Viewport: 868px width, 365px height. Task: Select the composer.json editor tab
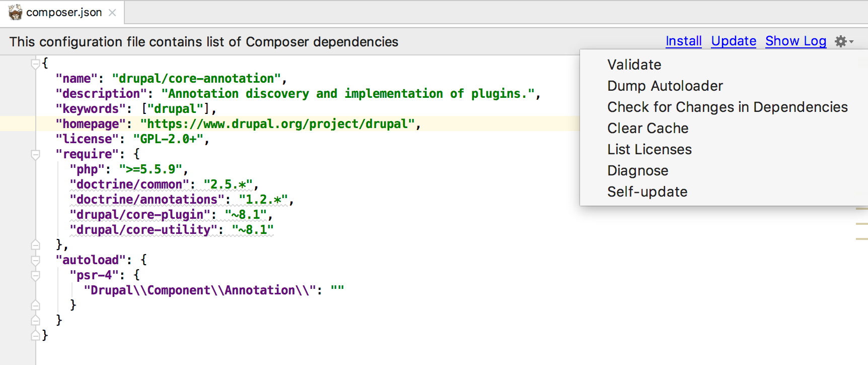tap(62, 12)
